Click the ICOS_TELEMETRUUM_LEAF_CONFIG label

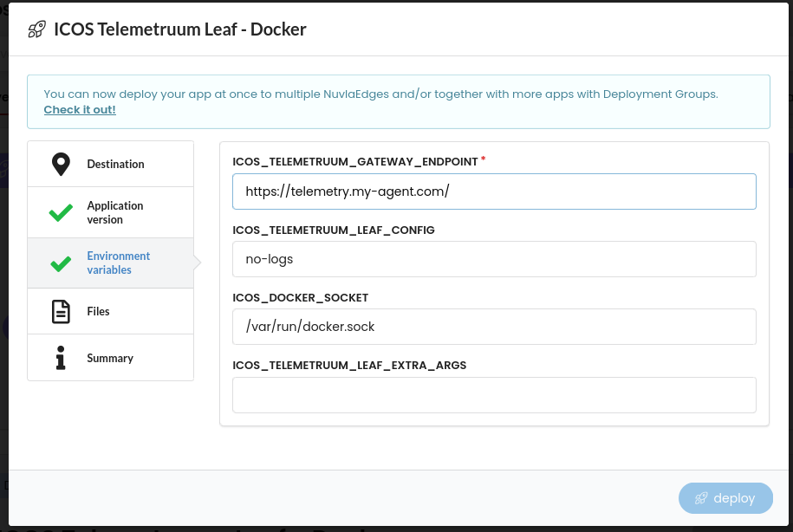point(334,230)
